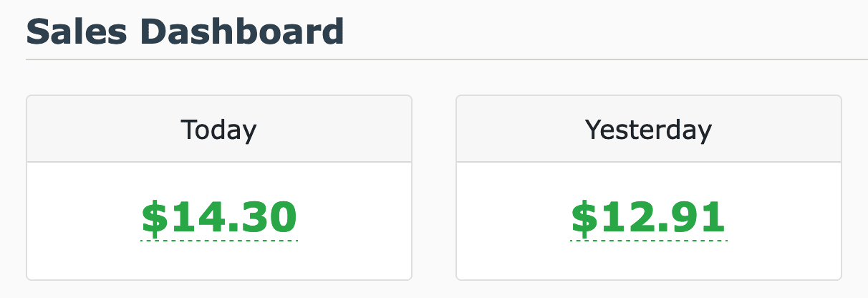Click blank space left of $14.30 in Today card
Image resolution: width=868 pixels, height=298 pixels.
[x=79, y=219]
